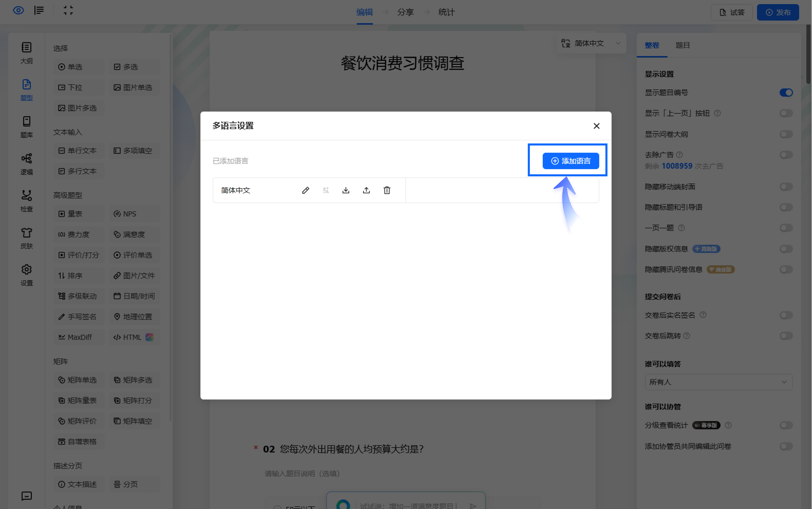
Task: Click the help icon beside 去除广告
Action: tap(679, 155)
